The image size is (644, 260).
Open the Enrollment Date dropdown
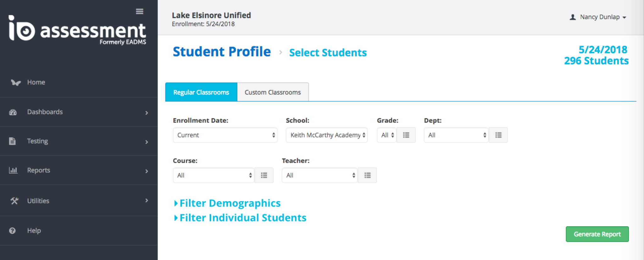(x=225, y=135)
